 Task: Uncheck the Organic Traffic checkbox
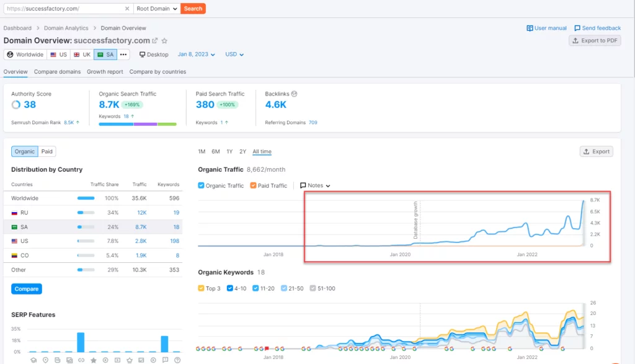202,185
